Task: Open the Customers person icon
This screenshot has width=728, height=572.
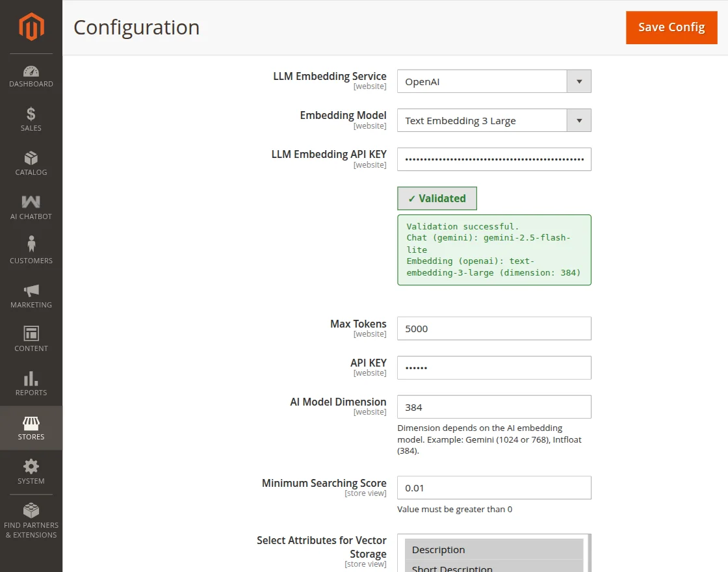Action: [x=31, y=245]
